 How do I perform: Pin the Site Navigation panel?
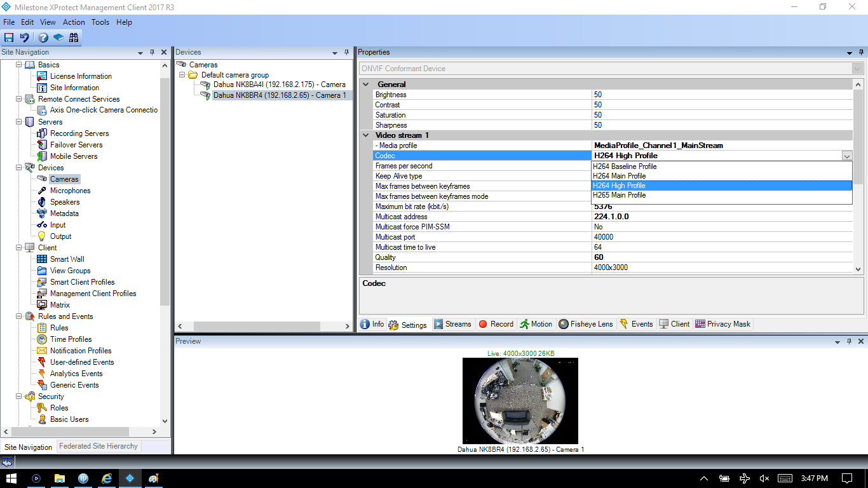(152, 52)
